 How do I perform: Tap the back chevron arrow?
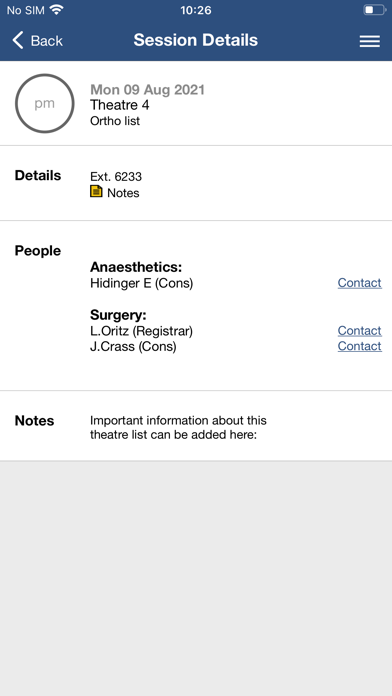point(18,40)
